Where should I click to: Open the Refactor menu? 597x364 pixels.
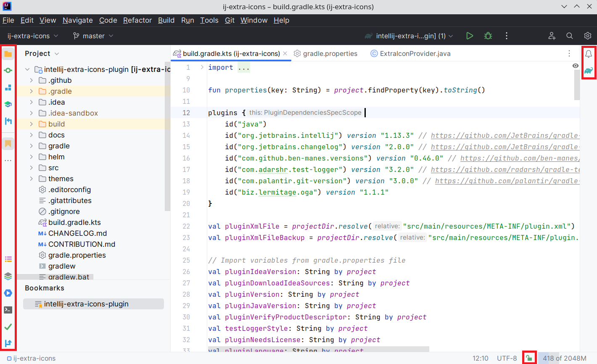(x=137, y=20)
